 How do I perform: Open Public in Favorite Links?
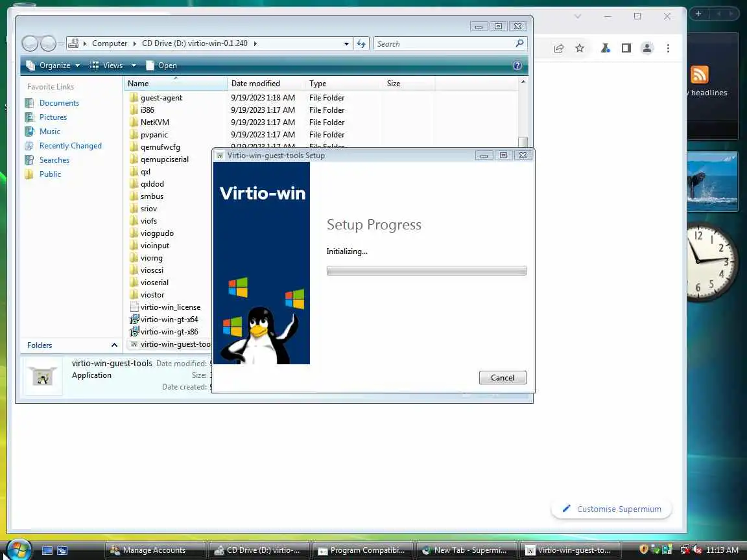pos(50,174)
